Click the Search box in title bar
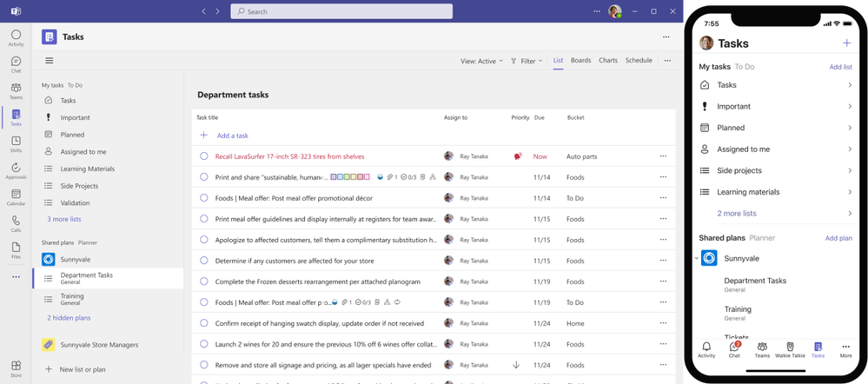This screenshot has height=384, width=868. point(341,11)
